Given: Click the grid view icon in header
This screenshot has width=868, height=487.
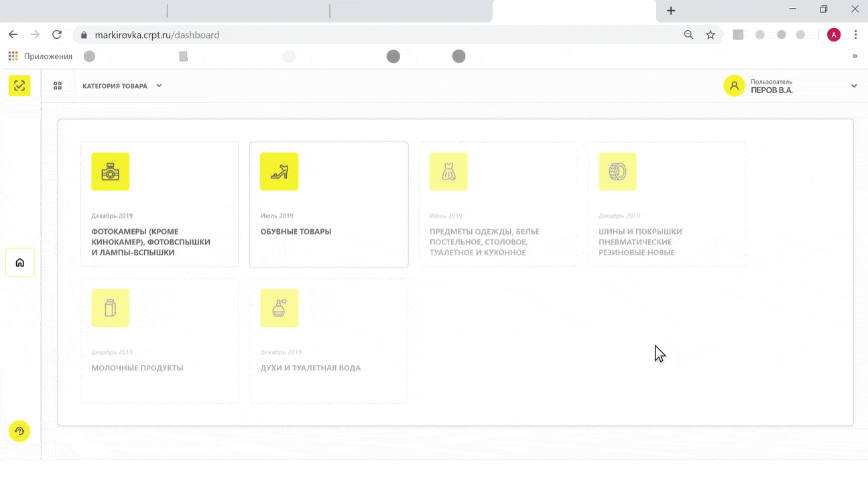Looking at the screenshot, I should click(58, 86).
